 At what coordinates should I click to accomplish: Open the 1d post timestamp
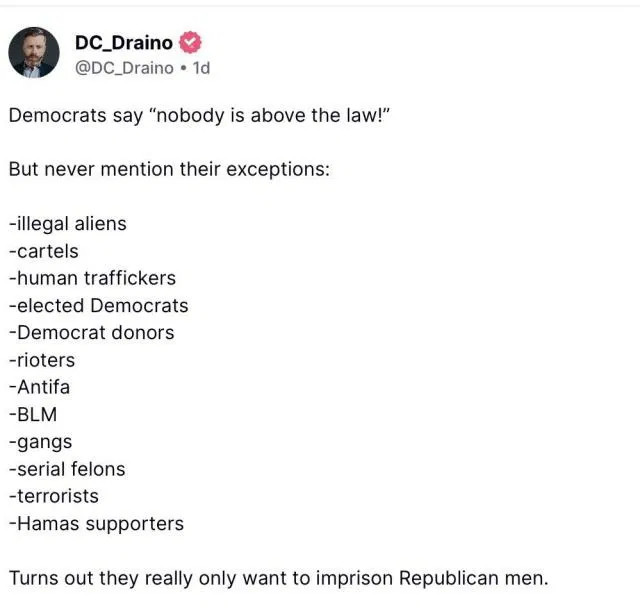coord(200,67)
